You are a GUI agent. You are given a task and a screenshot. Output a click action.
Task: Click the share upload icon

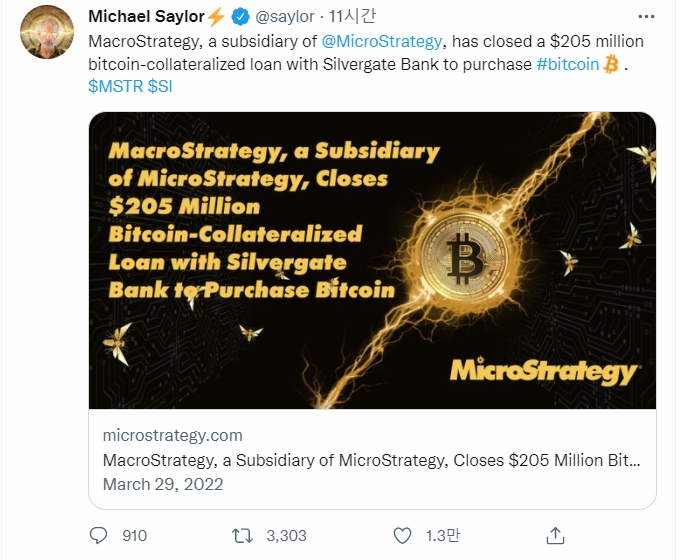(556, 536)
